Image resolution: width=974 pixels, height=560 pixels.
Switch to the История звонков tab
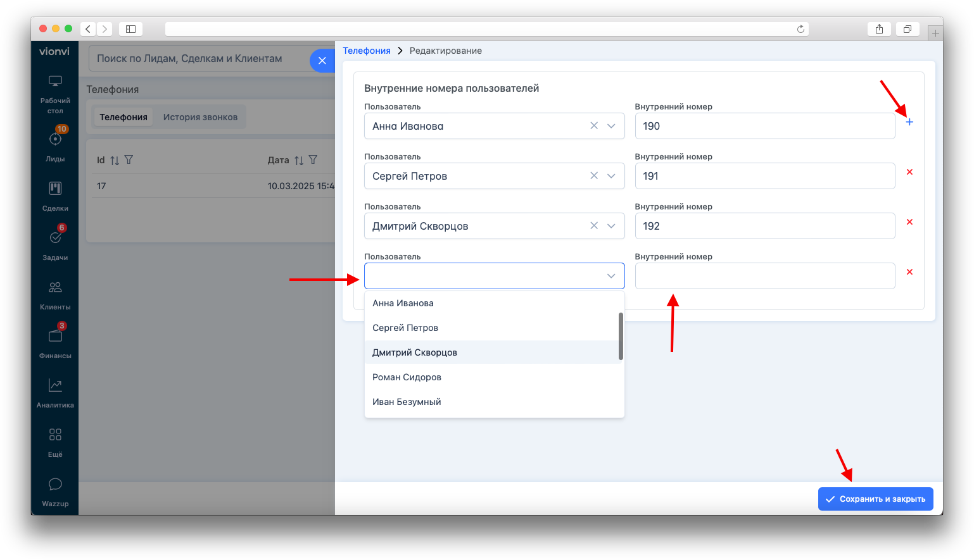coord(200,117)
